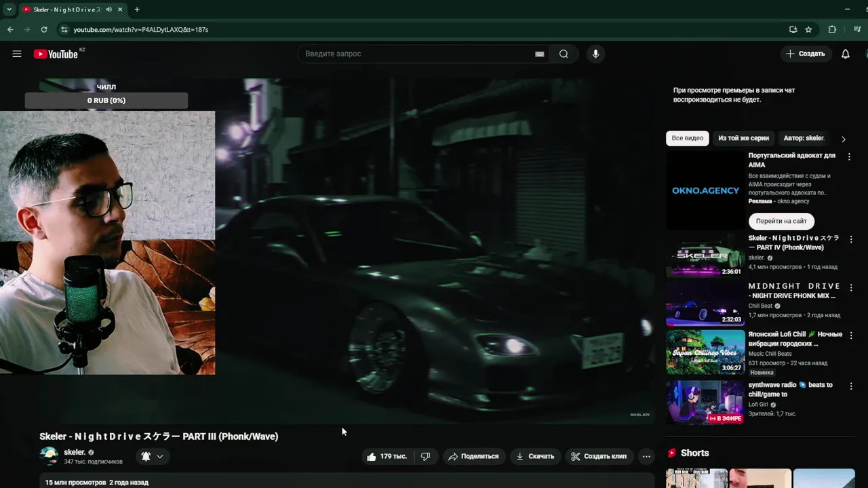Image resolution: width=868 pixels, height=488 pixels.
Task: Select the Из той же серии chip
Action: 743,138
